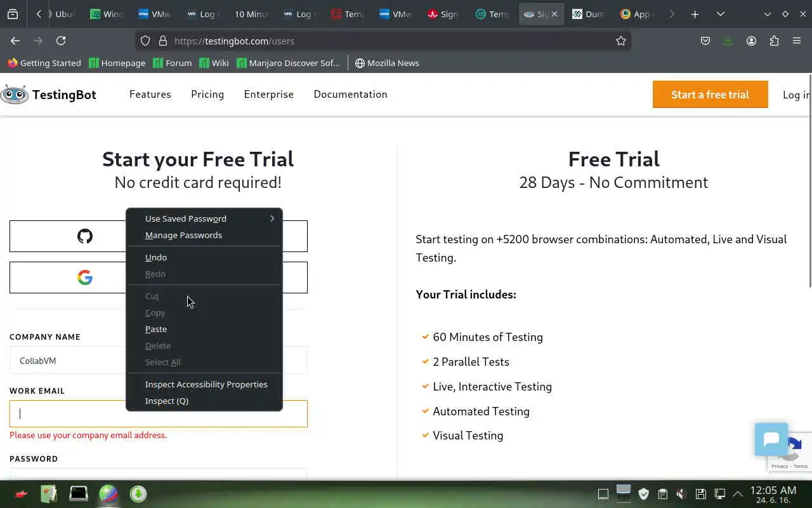
Task: Open the clipboard tray icon
Action: tap(662, 494)
